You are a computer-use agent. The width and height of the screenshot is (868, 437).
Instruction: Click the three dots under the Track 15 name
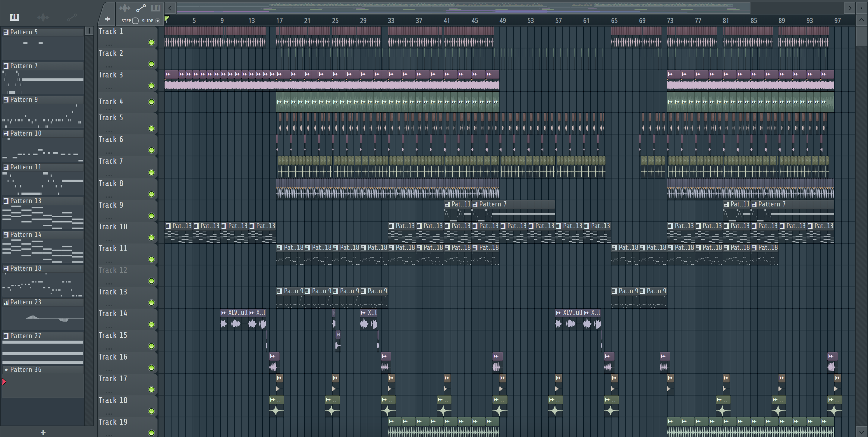click(108, 348)
